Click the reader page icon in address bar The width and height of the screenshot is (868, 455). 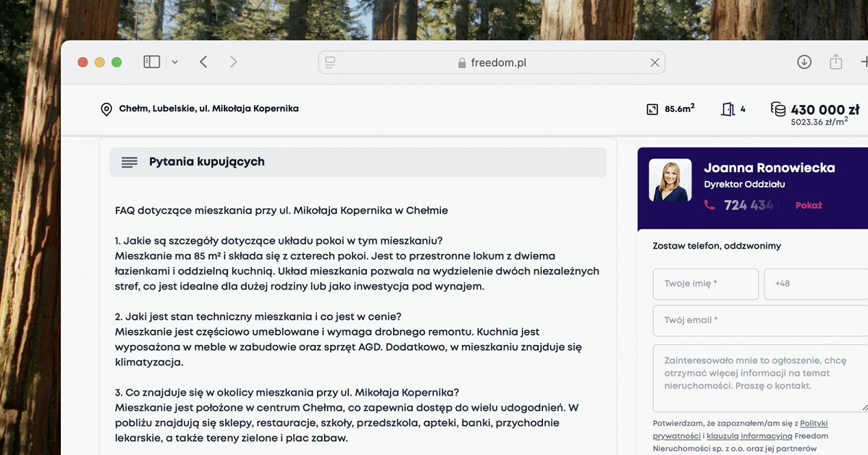330,63
